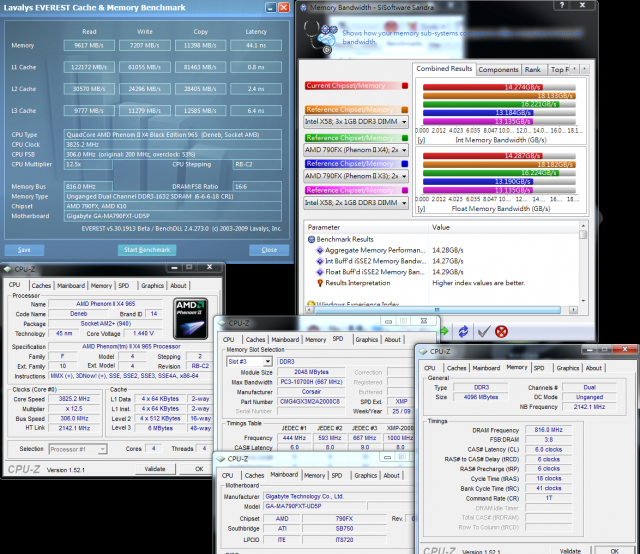Click the Aggregate Memory Performance row
640x554 pixels.
445,250
